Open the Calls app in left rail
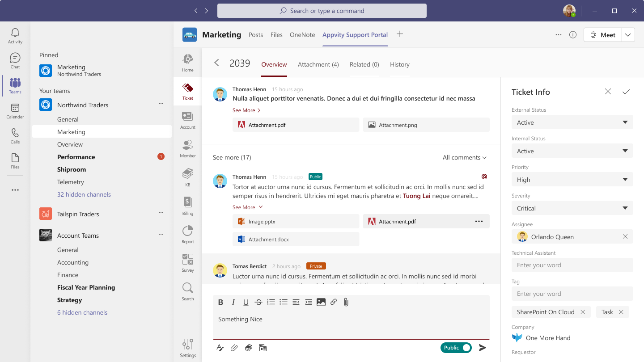This screenshot has width=644, height=362. (15, 136)
